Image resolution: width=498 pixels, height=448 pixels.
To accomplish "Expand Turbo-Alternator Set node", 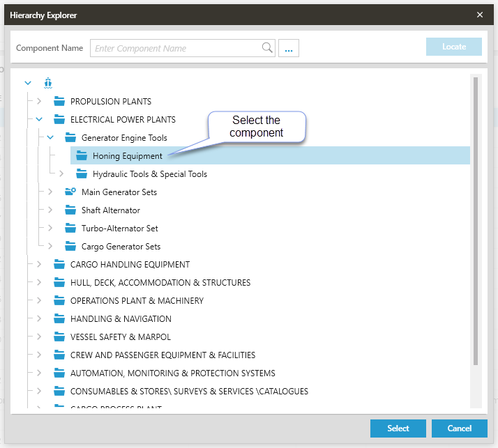I will tap(50, 228).
